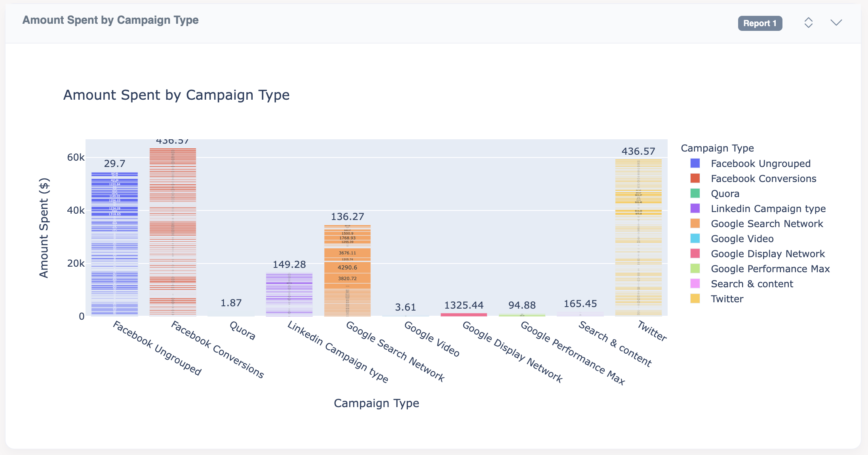868x455 pixels.
Task: Click the Linkedin Campaign type purple bar
Action: pos(289,294)
